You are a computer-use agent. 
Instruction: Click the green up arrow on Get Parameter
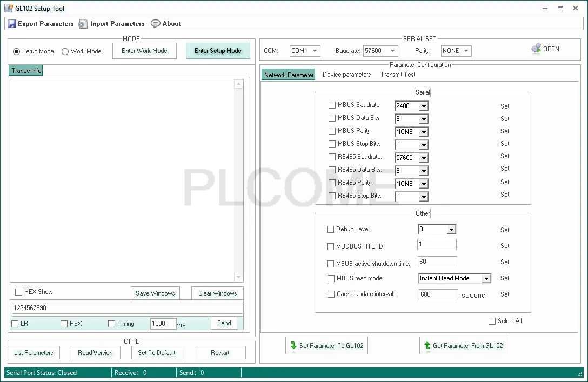pos(427,345)
